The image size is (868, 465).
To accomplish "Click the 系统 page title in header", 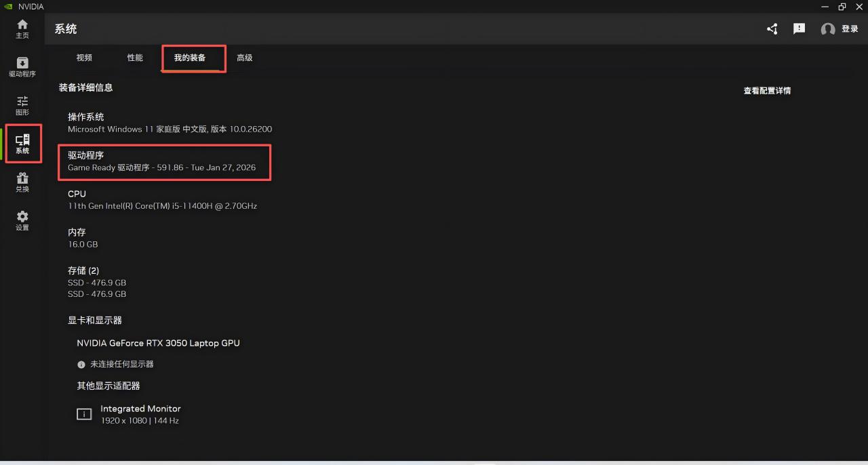I will tap(66, 29).
